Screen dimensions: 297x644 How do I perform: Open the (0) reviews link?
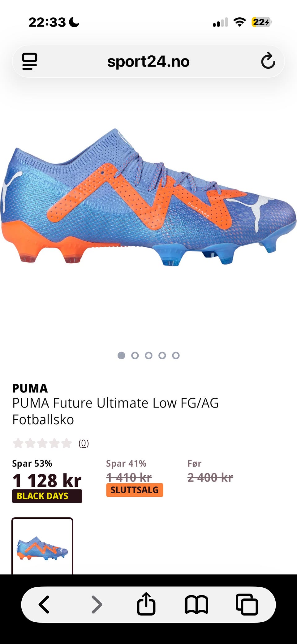(84, 443)
